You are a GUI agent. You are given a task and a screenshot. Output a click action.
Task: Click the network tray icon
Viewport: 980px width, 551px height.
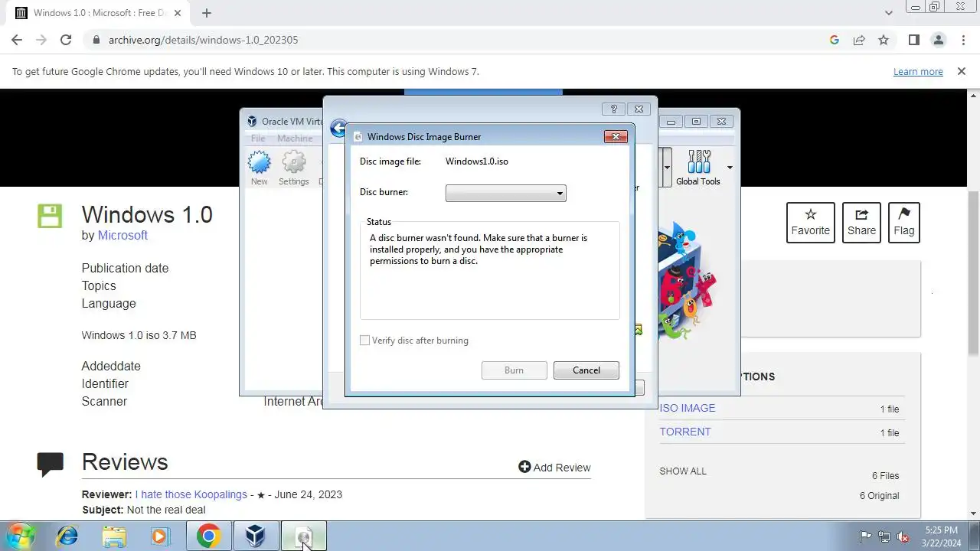pyautogui.click(x=884, y=536)
